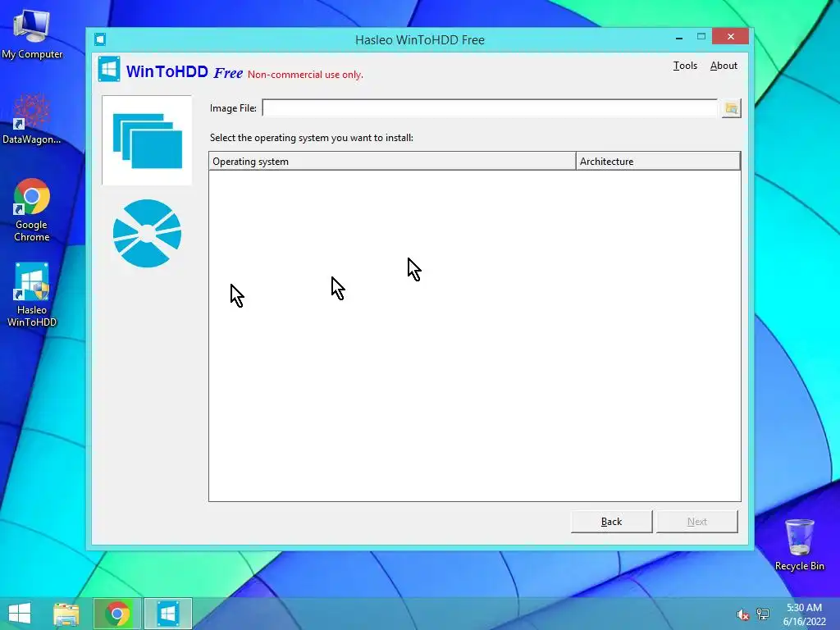Screen dimensions: 840x630
Task: Click the muted volume tray icon
Action: click(x=742, y=614)
